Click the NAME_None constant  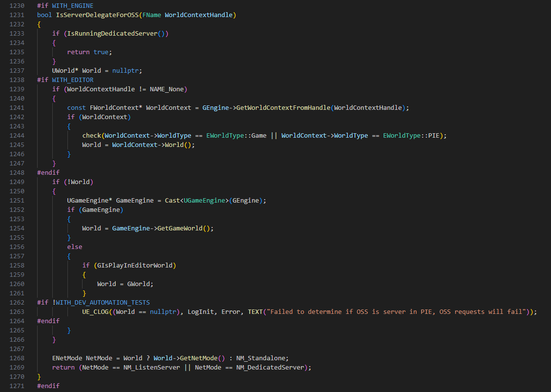167,89
